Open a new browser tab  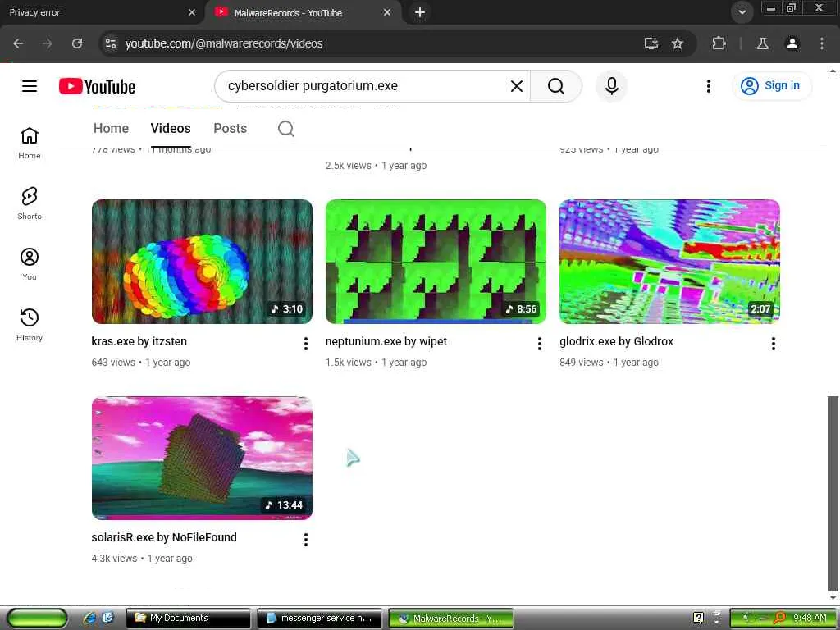pos(420,12)
